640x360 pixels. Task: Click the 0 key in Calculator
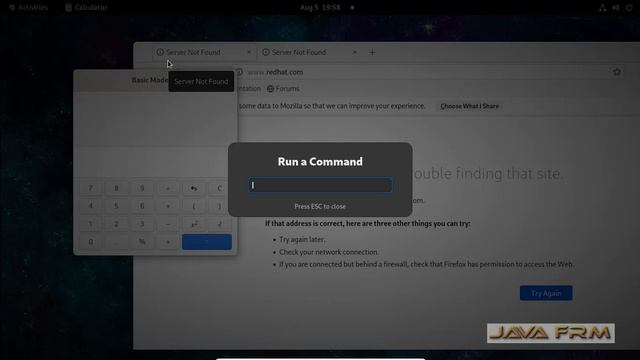91,242
